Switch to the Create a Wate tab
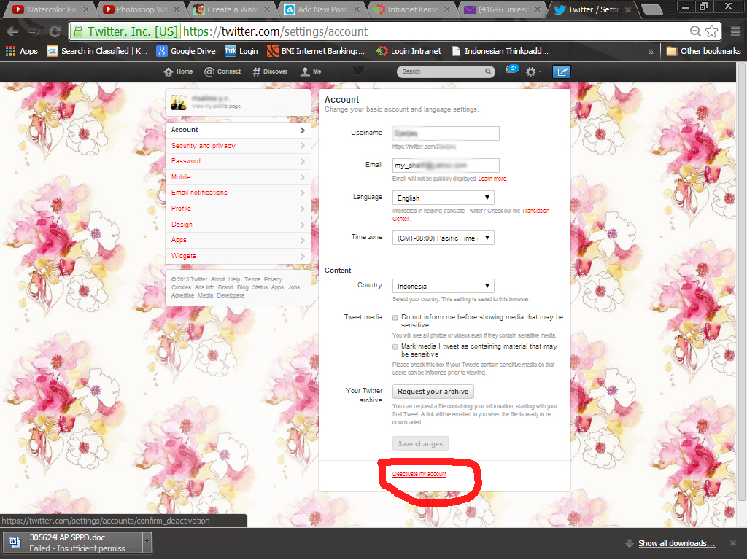 coord(231,9)
